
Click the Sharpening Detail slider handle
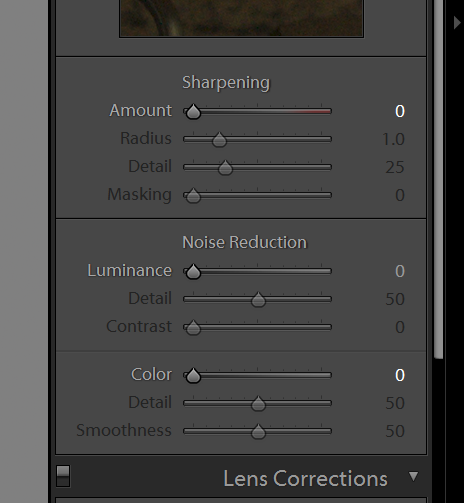click(x=225, y=168)
